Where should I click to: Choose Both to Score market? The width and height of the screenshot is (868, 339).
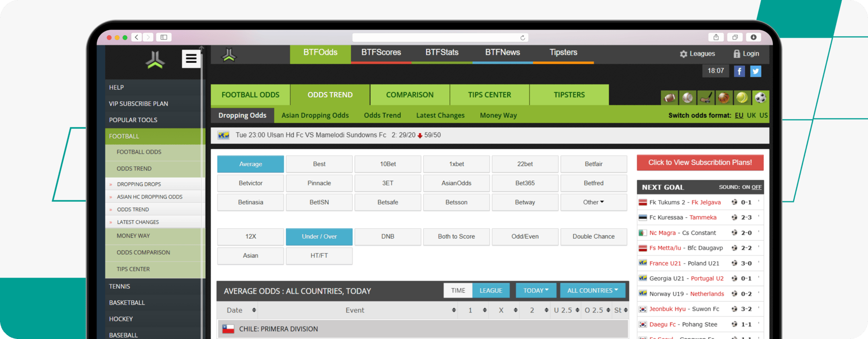pyautogui.click(x=456, y=237)
